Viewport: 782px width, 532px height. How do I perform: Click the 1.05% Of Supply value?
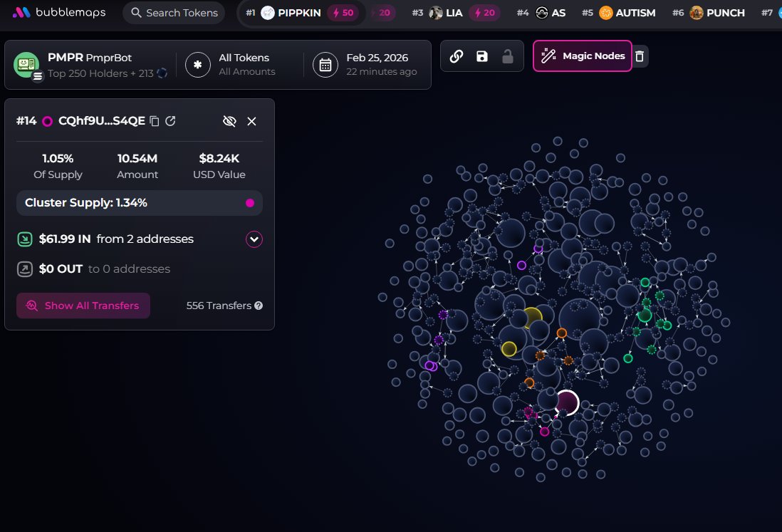pyautogui.click(x=58, y=159)
